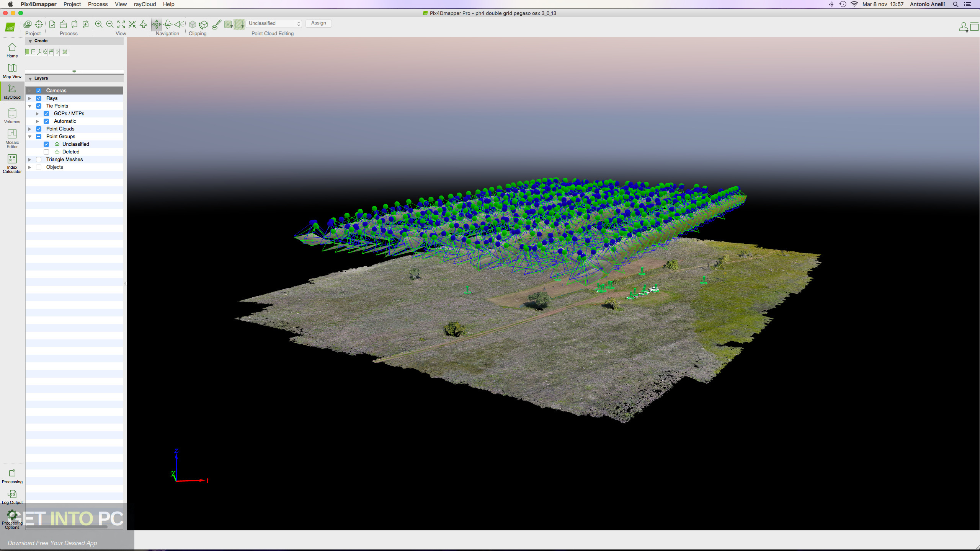Open the Index Calculator view
The image size is (980, 551).
(12, 163)
